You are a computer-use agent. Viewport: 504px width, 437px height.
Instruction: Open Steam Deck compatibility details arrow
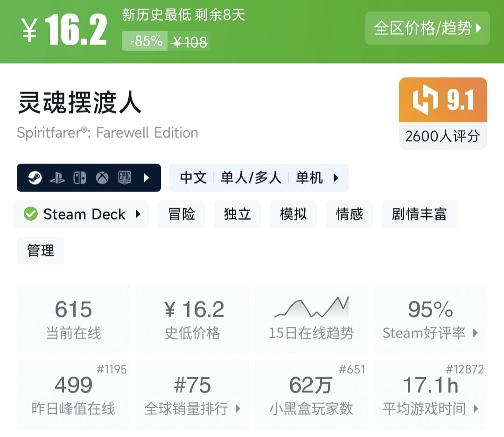[x=138, y=214]
